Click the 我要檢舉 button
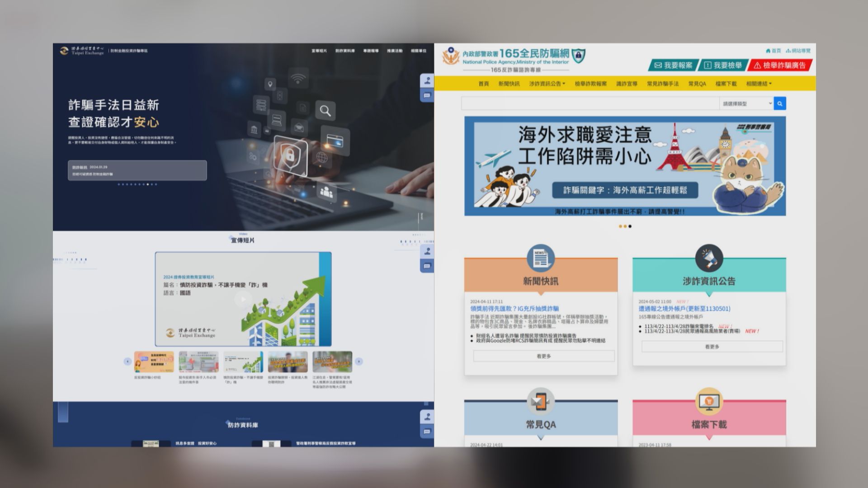 click(x=723, y=66)
